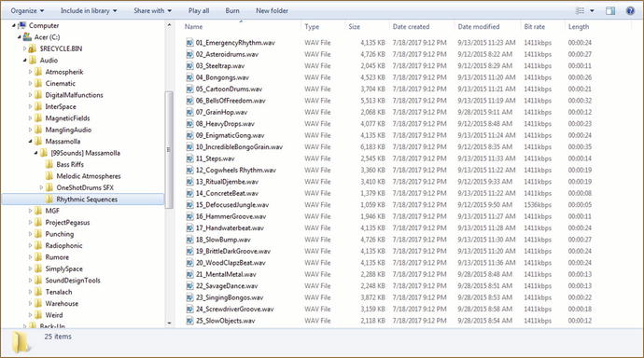Screen dimensions: 644x358
Task: Open Include in library dropdown
Action: click(x=89, y=10)
